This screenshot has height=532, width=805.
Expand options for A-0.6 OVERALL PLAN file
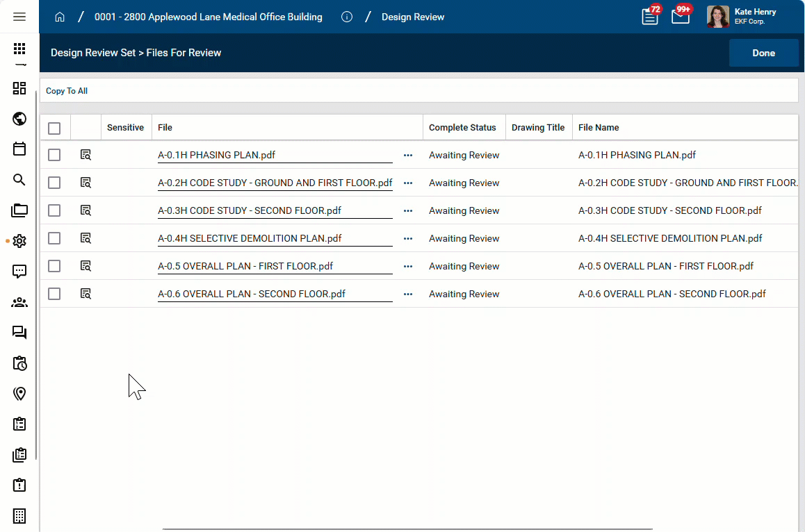408,294
